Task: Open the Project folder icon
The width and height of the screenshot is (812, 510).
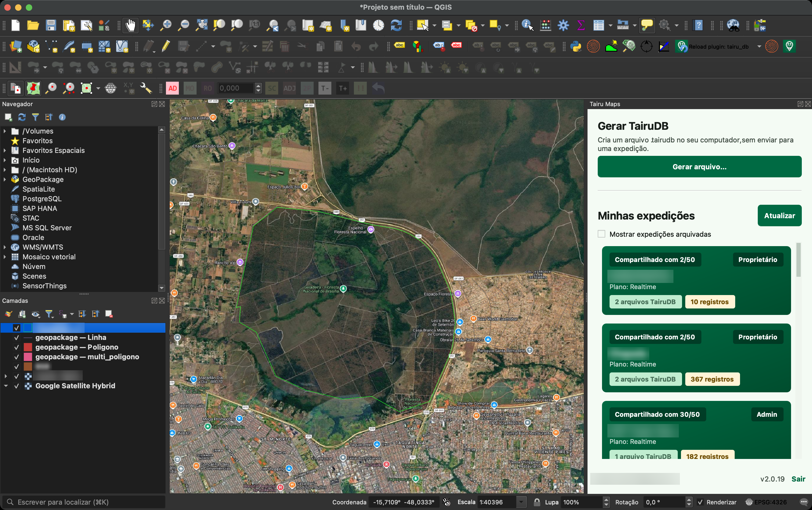Action: tap(33, 25)
